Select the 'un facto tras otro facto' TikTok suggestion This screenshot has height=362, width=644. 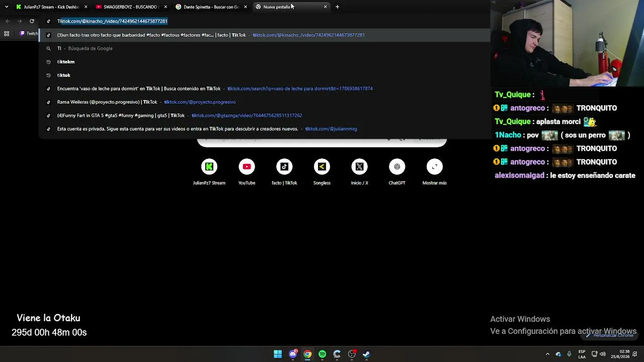(264, 35)
